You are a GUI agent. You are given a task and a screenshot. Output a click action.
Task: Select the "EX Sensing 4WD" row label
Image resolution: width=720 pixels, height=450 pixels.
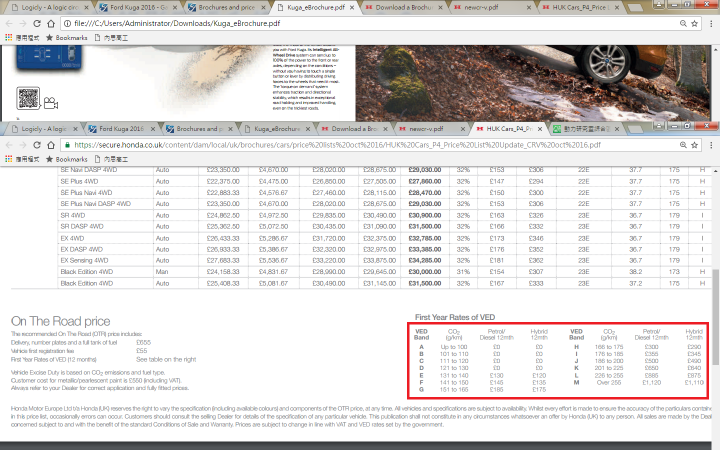click(83, 261)
